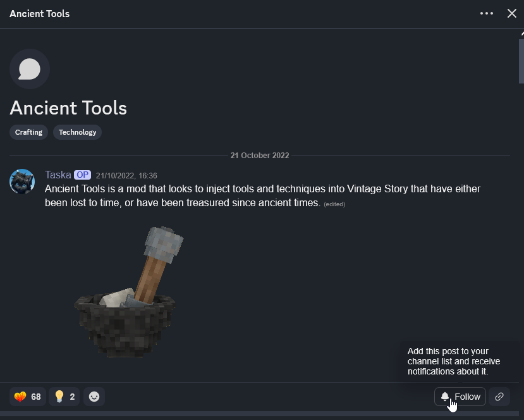The width and height of the screenshot is (524, 420).
Task: Click the (edited) label after message
Action: pyautogui.click(x=334, y=204)
